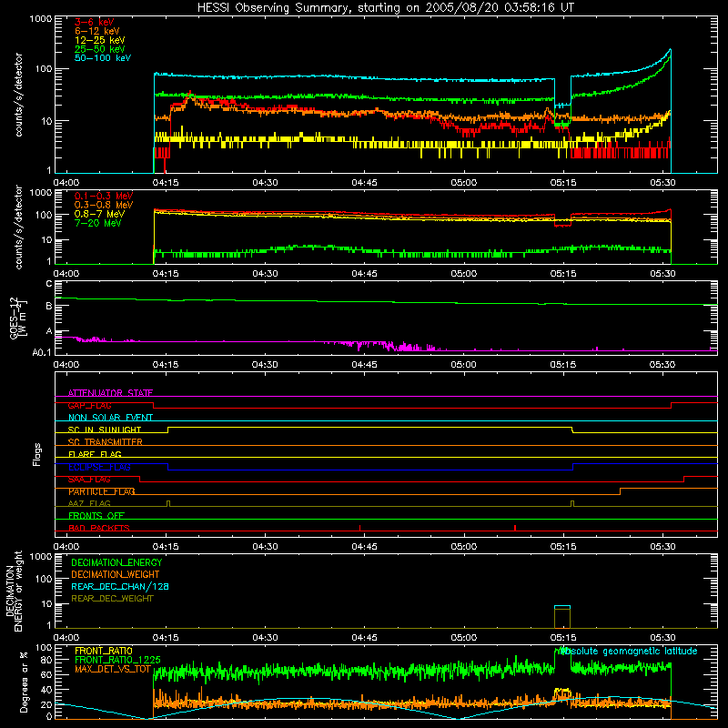Pick the FLARE_FLAG label
The height and width of the screenshot is (728, 728).
tap(95, 454)
